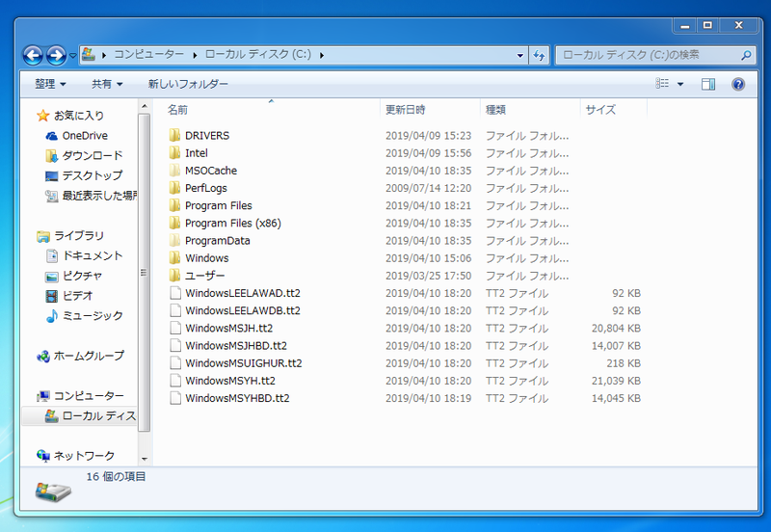Viewport: 771px width, 532px height.
Task: Select WindowsMSYH.tt2 file icon
Action: coord(175,381)
